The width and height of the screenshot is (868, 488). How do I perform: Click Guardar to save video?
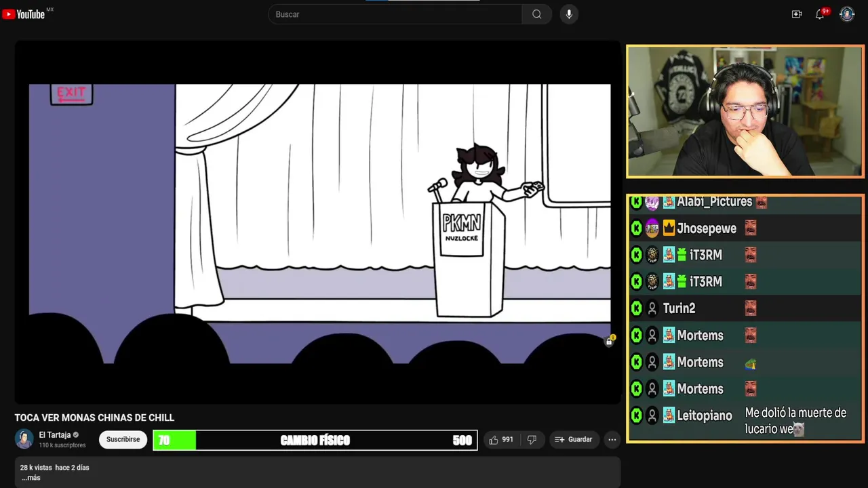[574, 440]
